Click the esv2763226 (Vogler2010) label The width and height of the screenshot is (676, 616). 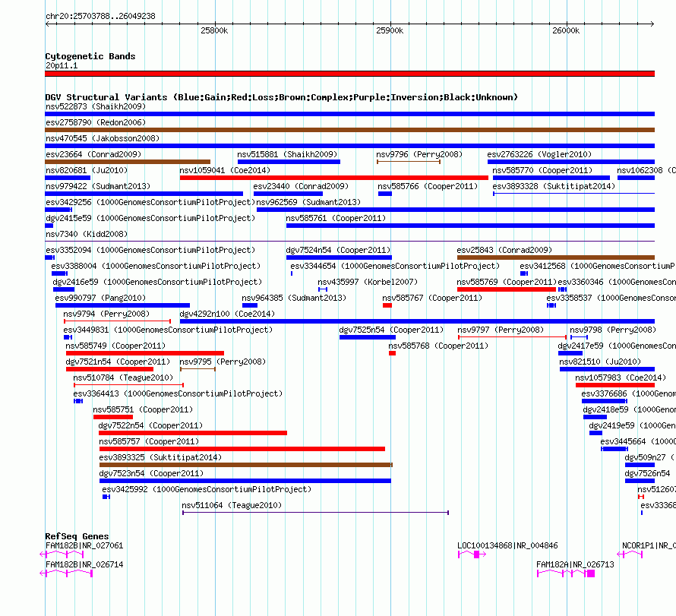tap(539, 154)
